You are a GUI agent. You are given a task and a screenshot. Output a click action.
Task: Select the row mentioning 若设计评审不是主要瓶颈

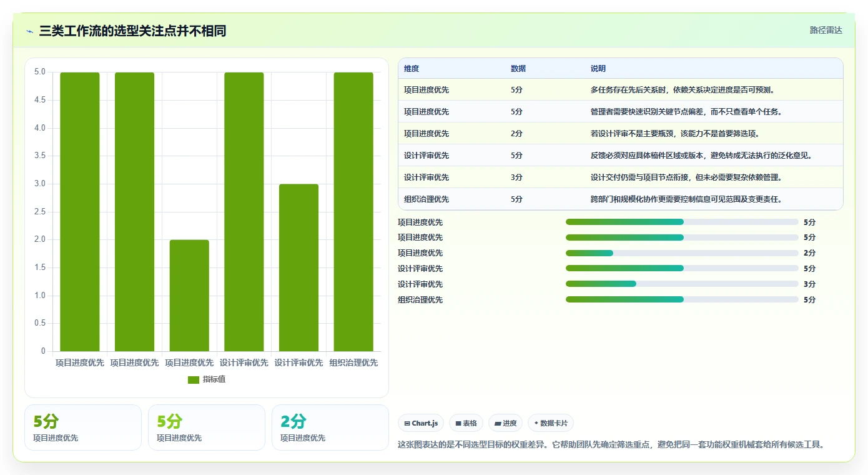pyautogui.click(x=620, y=134)
